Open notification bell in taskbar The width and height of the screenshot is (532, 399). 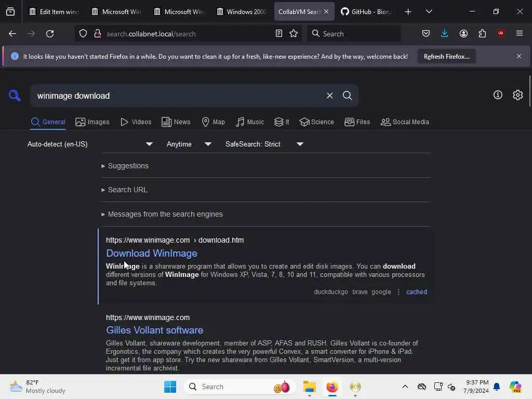[497, 387]
